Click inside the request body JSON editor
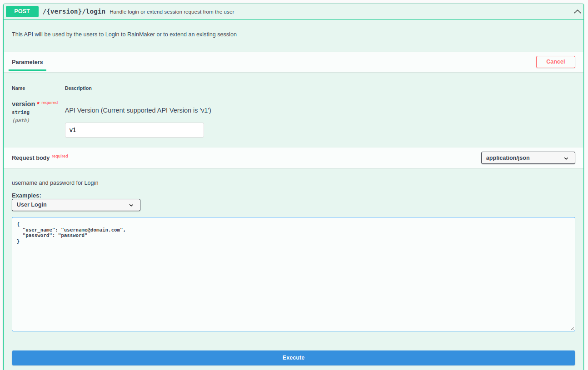Image resolution: width=588 pixels, height=370 pixels. (x=293, y=281)
